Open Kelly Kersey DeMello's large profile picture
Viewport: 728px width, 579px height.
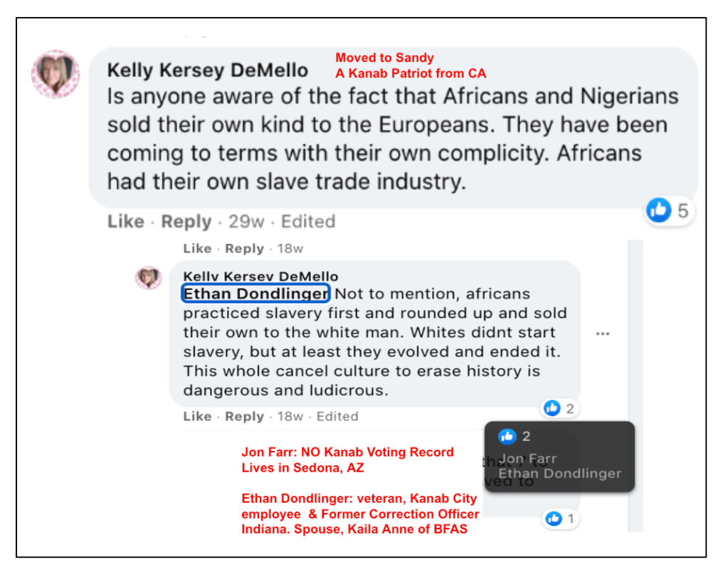(56, 74)
